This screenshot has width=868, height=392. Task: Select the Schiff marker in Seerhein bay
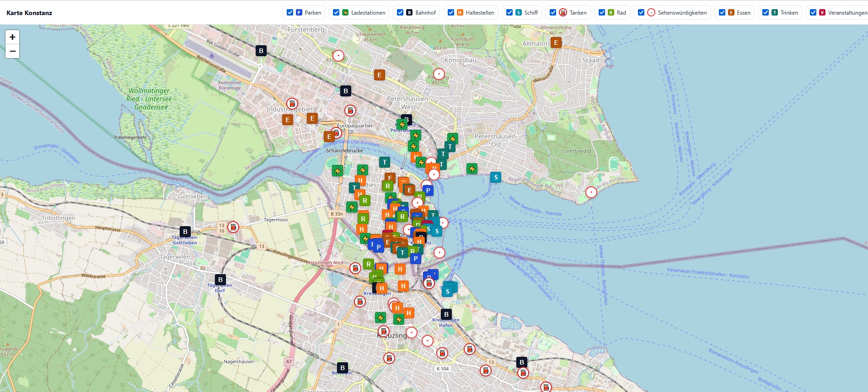tap(496, 177)
